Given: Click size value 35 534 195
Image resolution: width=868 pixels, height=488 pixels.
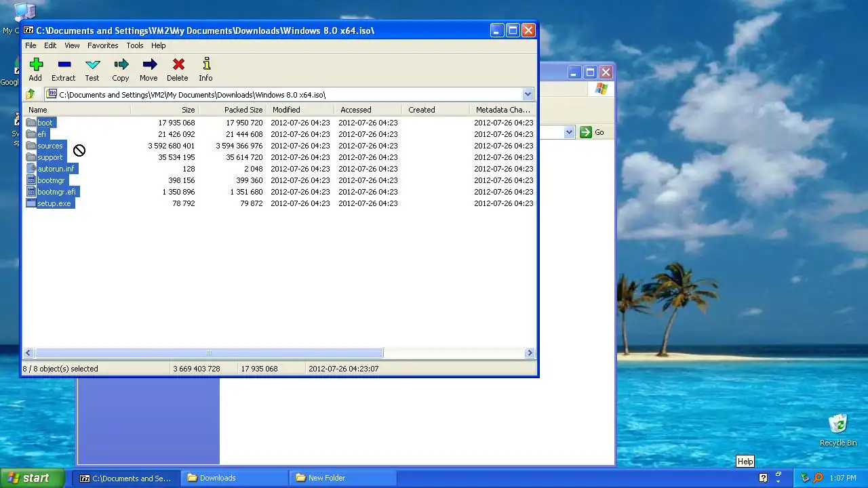Looking at the screenshot, I should pos(176,158).
